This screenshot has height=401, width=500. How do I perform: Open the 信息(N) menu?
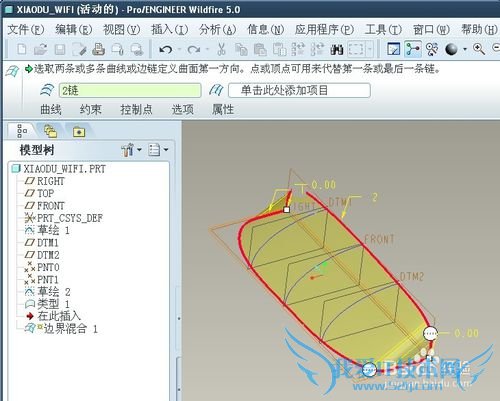pyautogui.click(x=265, y=30)
